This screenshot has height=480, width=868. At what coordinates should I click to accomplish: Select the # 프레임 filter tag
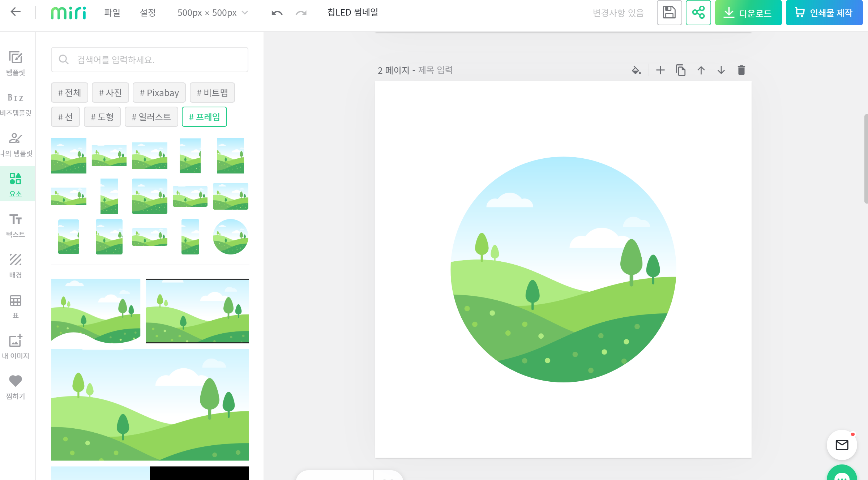204,117
